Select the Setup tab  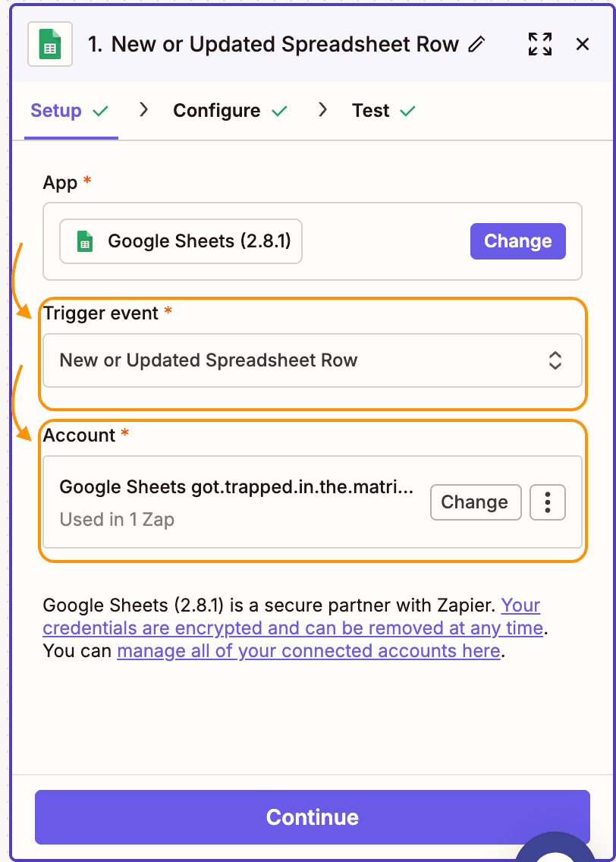pos(55,110)
